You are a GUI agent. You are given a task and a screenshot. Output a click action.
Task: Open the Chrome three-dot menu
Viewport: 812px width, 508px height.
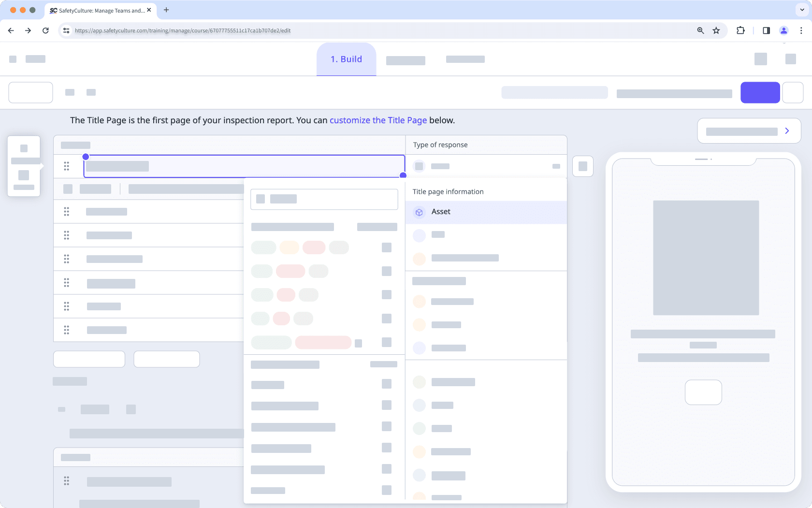801,30
